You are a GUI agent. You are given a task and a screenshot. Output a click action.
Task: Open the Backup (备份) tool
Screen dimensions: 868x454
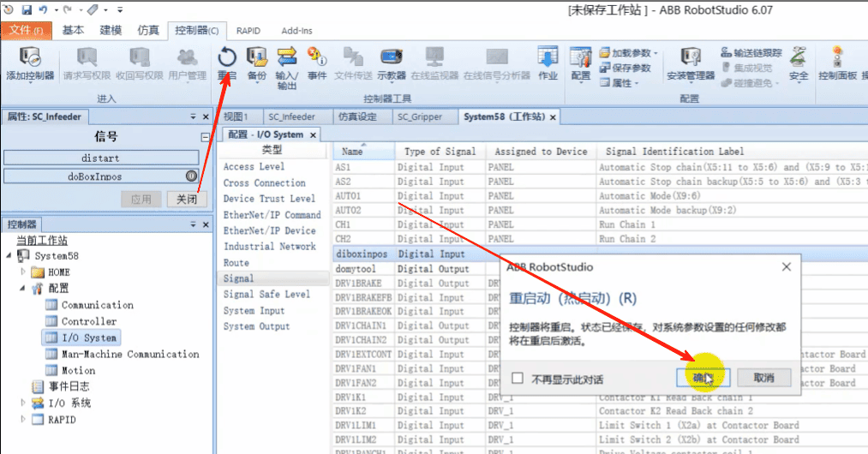[x=257, y=63]
